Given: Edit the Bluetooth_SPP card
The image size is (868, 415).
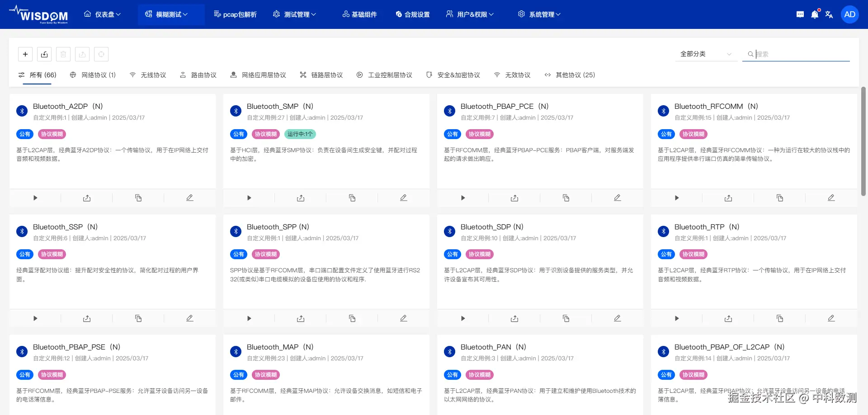Looking at the screenshot, I should point(404,318).
